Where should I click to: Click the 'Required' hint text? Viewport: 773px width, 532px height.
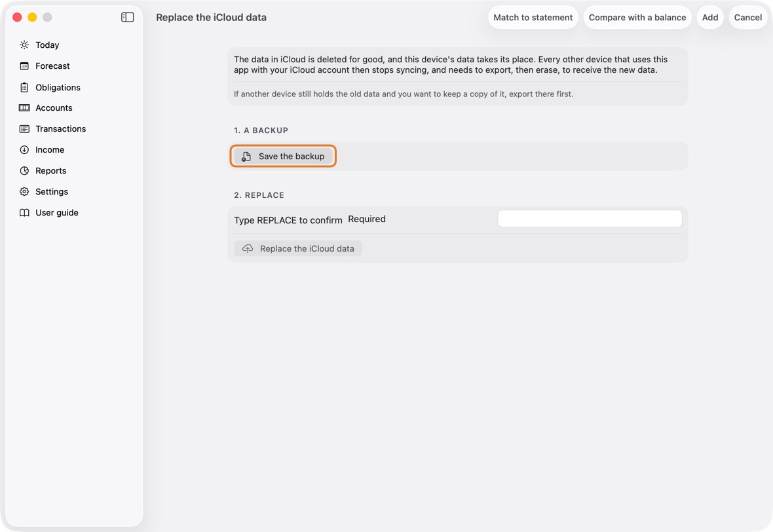point(367,219)
